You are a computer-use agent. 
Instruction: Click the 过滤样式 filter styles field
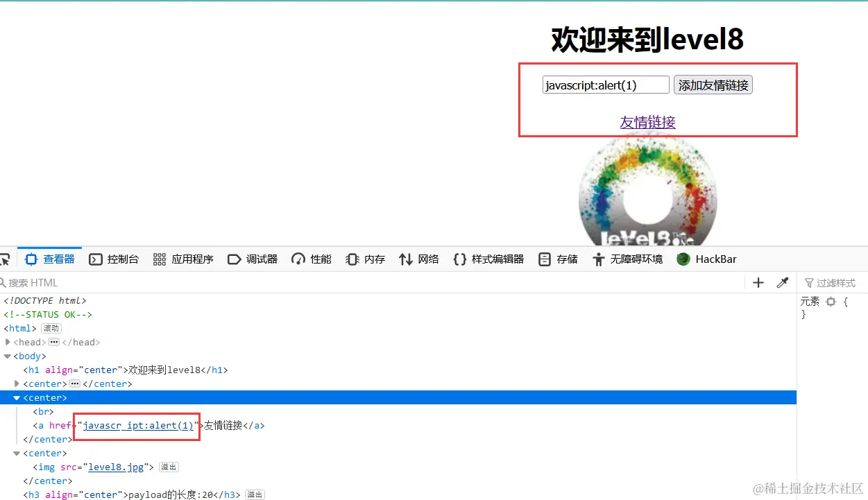(832, 283)
